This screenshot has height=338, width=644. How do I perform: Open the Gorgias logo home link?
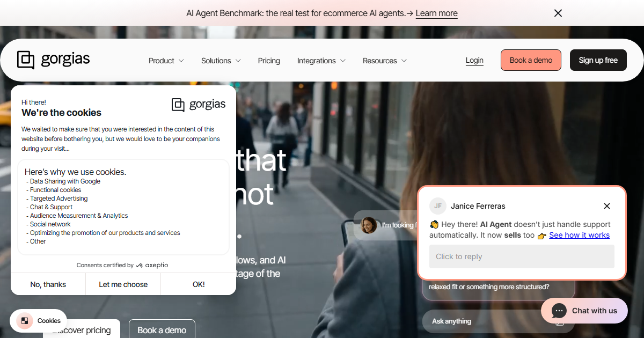[x=54, y=60]
